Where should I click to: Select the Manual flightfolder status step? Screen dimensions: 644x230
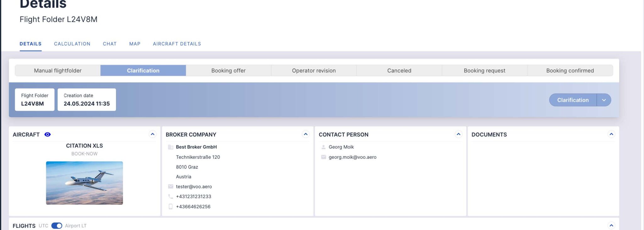(58, 71)
